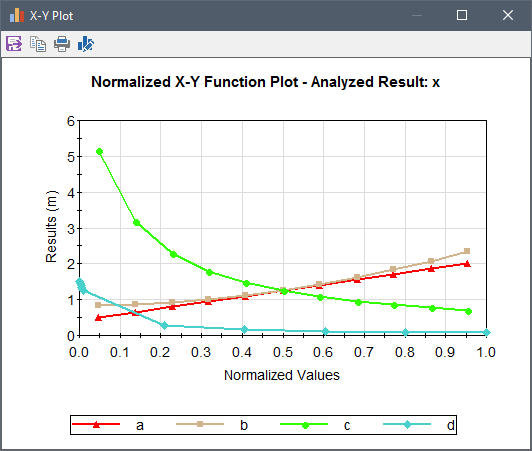This screenshot has height=451, width=532.
Task: Click the topmost green data point of series c
Action: 99,151
